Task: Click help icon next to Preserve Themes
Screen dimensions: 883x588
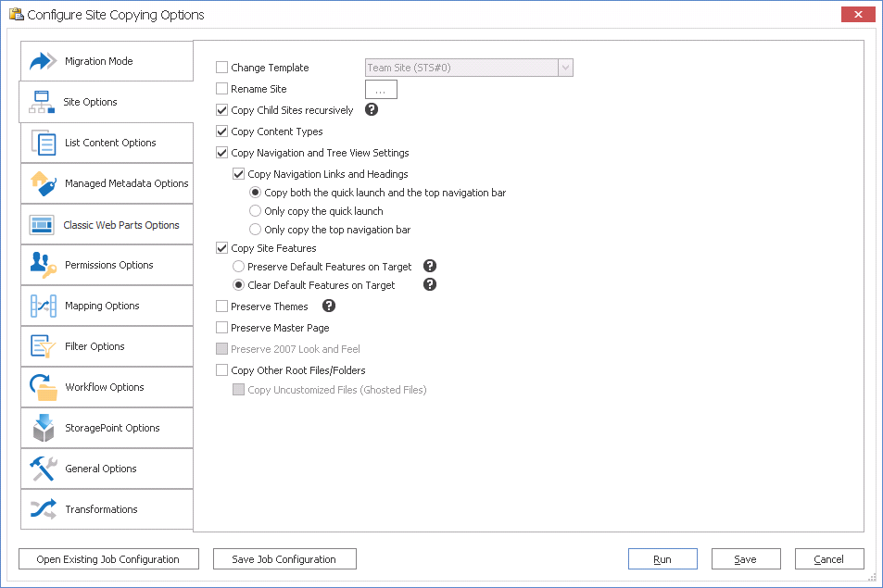Action: [329, 307]
